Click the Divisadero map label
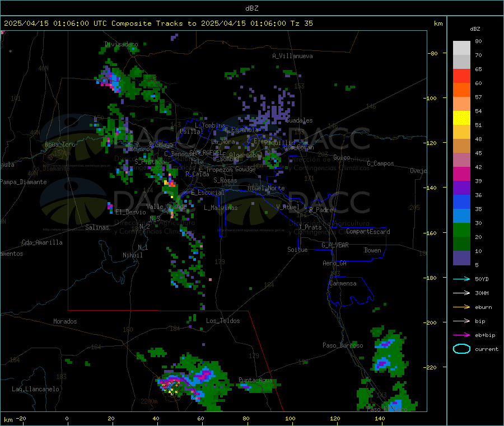Screen dimensions: 504x426 click(x=121, y=44)
